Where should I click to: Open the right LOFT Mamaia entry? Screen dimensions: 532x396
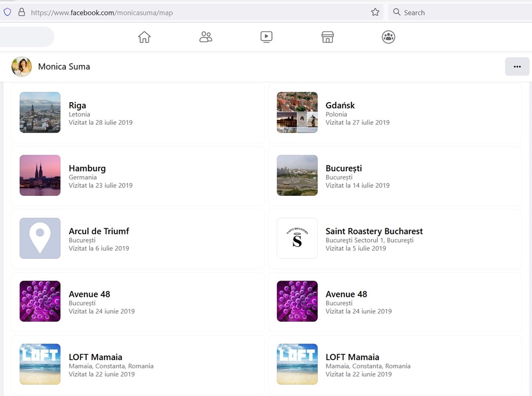pos(352,357)
